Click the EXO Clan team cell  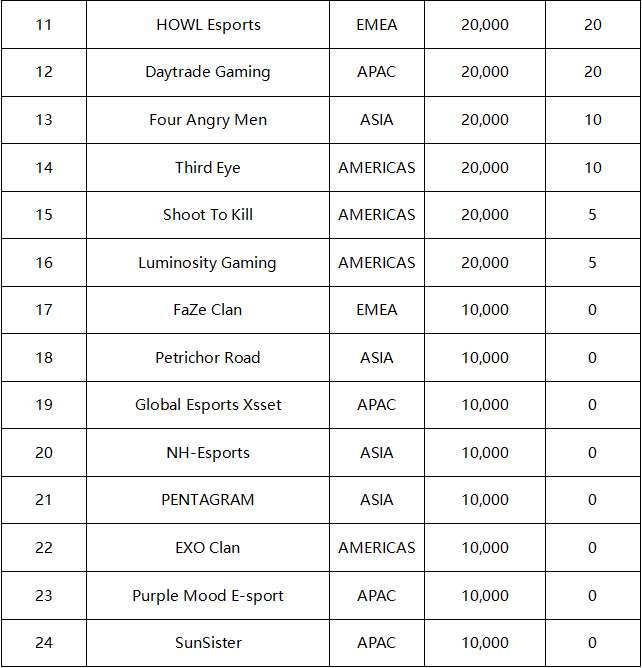(x=208, y=547)
